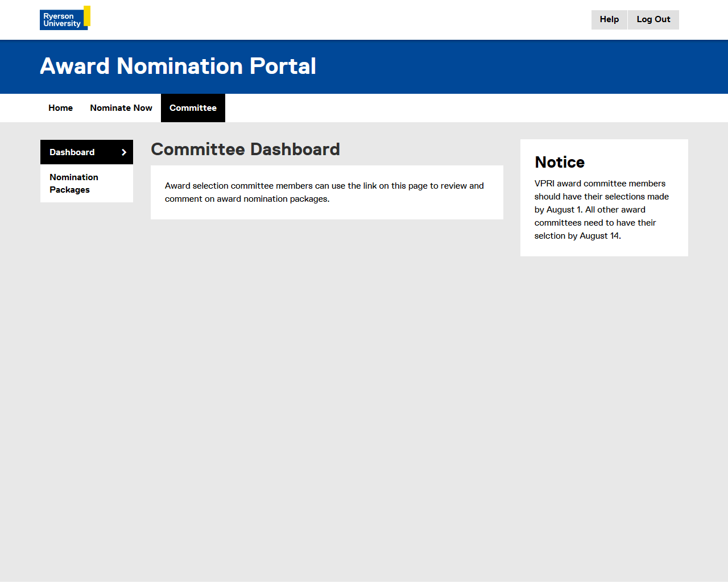Screen dimensions: 728x582
Task: Click the award selection committee description text
Action: (x=324, y=186)
